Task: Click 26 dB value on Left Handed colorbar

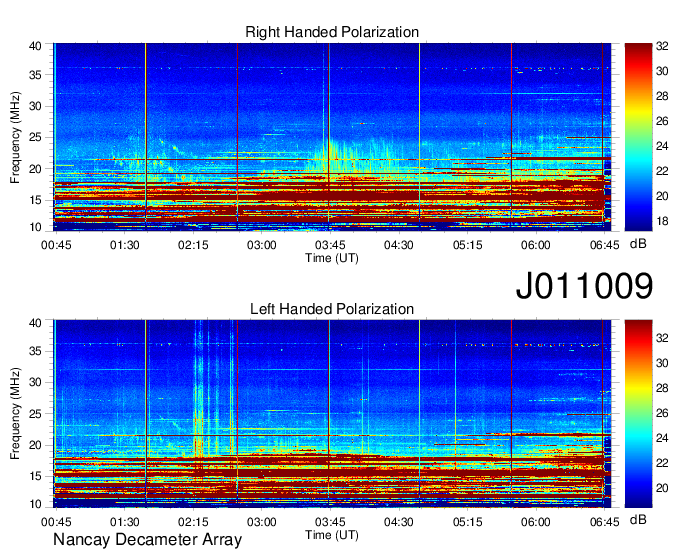Action: (662, 413)
